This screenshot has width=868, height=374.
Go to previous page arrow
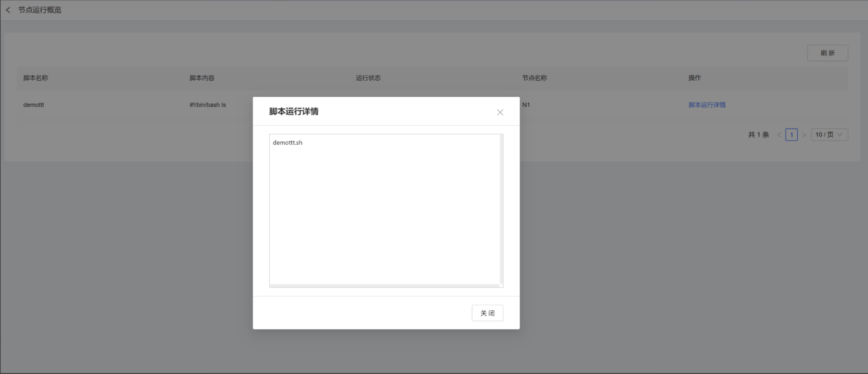(x=779, y=135)
